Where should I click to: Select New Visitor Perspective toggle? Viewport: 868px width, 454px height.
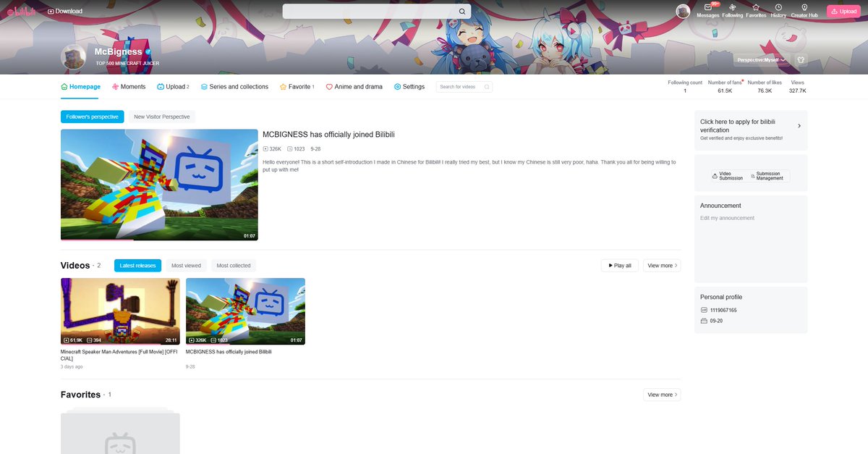click(x=162, y=117)
